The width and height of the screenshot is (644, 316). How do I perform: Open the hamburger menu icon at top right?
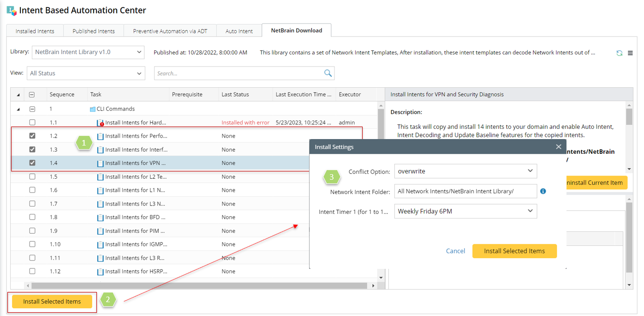pos(630,53)
